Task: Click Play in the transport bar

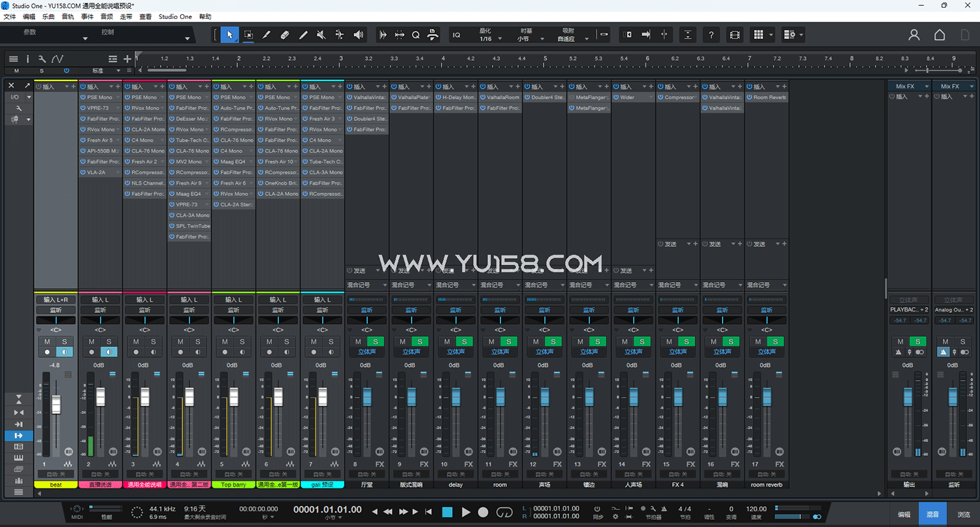Action: pyautogui.click(x=466, y=512)
